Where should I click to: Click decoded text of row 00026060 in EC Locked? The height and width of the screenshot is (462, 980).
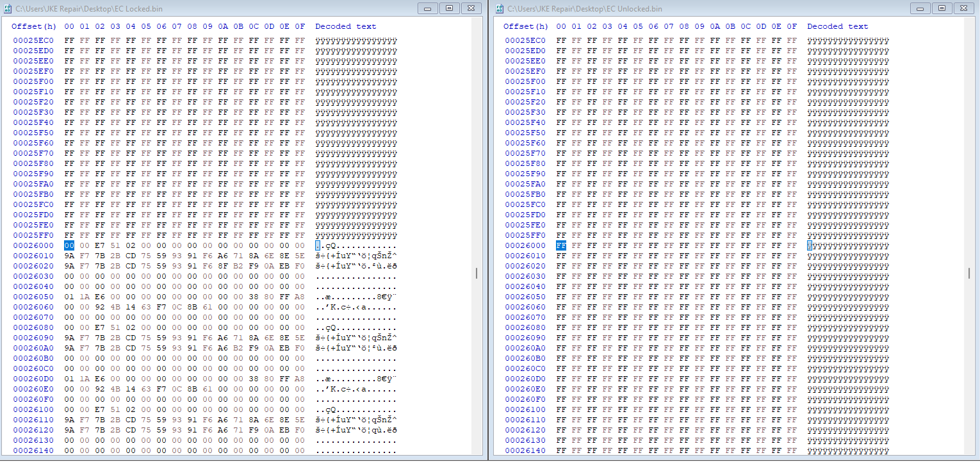pyautogui.click(x=356, y=307)
